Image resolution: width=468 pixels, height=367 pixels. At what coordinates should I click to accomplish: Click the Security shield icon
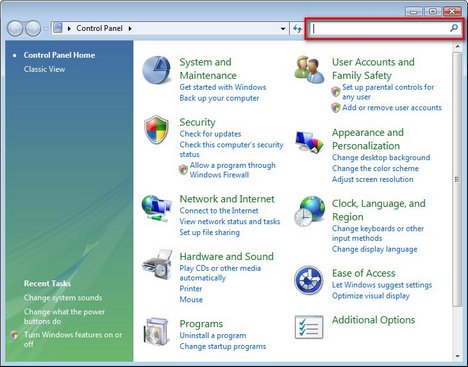click(156, 130)
